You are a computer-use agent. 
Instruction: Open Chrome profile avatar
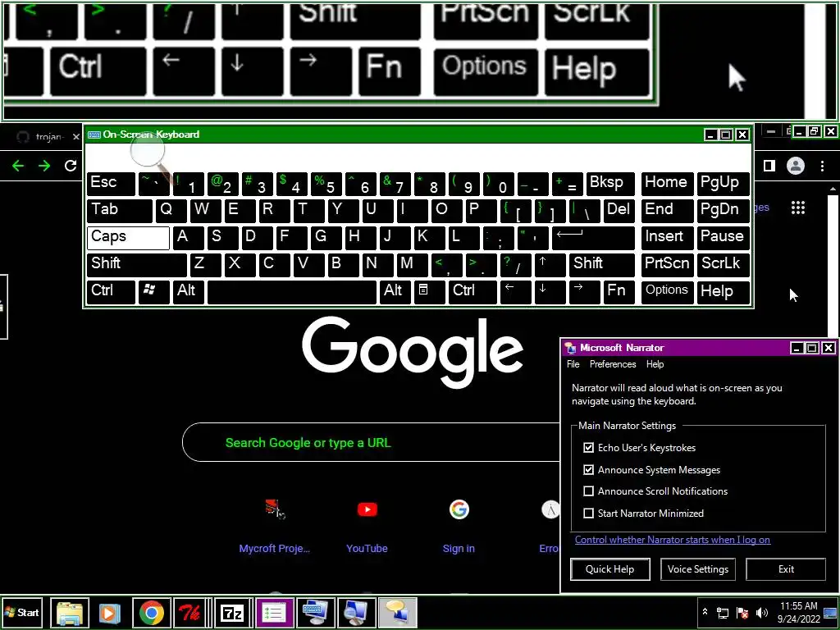(796, 166)
